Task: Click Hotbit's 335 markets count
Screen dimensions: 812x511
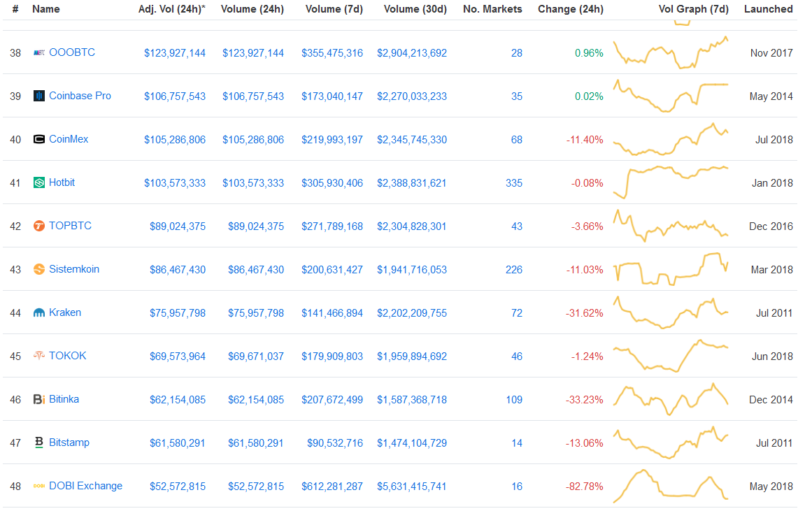Action: (x=514, y=182)
